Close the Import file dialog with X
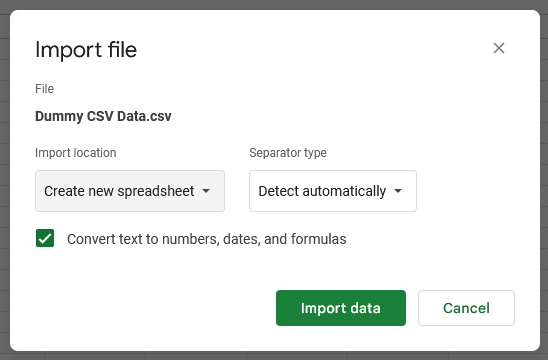The height and width of the screenshot is (360, 548). point(499,48)
